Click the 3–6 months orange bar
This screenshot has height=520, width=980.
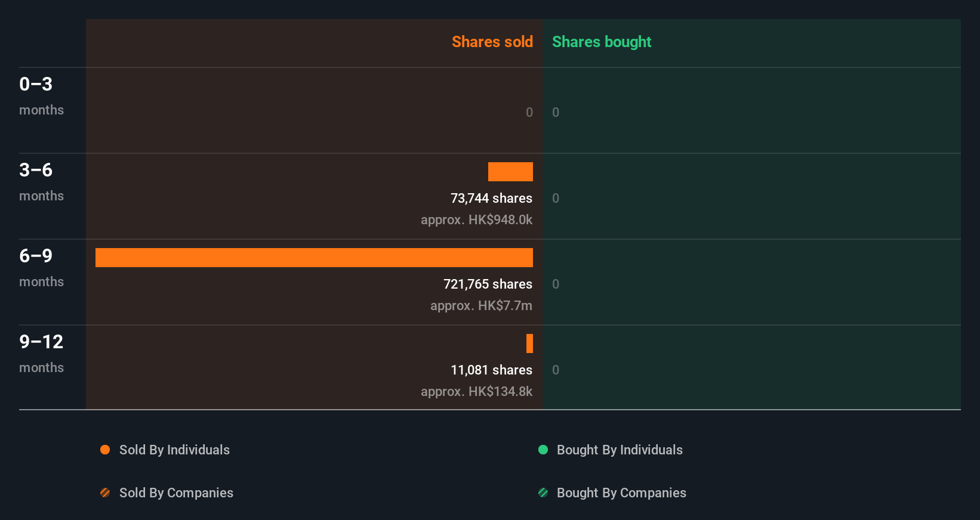pos(510,172)
